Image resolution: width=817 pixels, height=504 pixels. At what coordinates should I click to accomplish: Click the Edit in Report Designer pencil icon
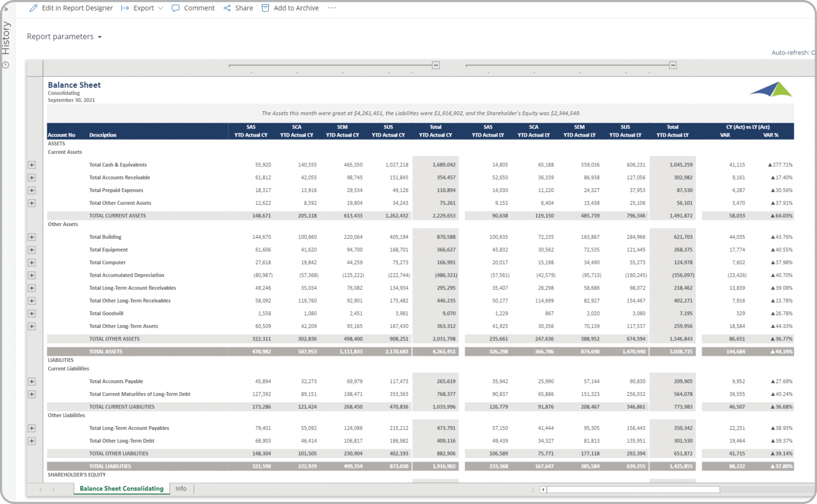click(33, 8)
